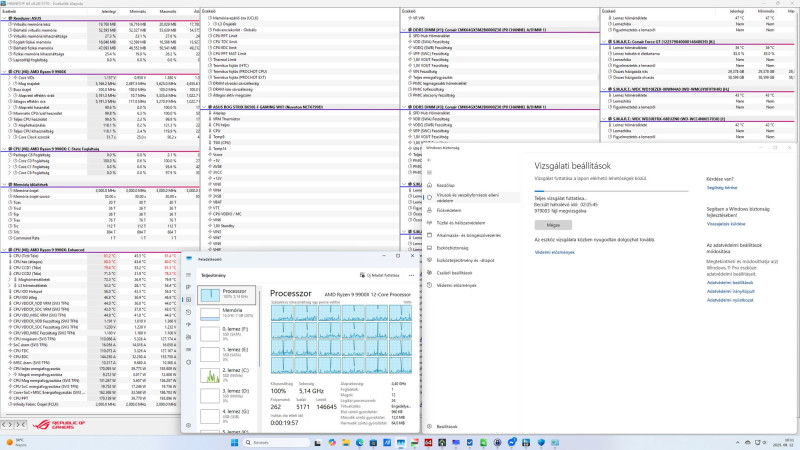Image resolution: width=800 pixels, height=450 pixels.
Task: Go back in Windows Security window
Action: coord(429,160)
